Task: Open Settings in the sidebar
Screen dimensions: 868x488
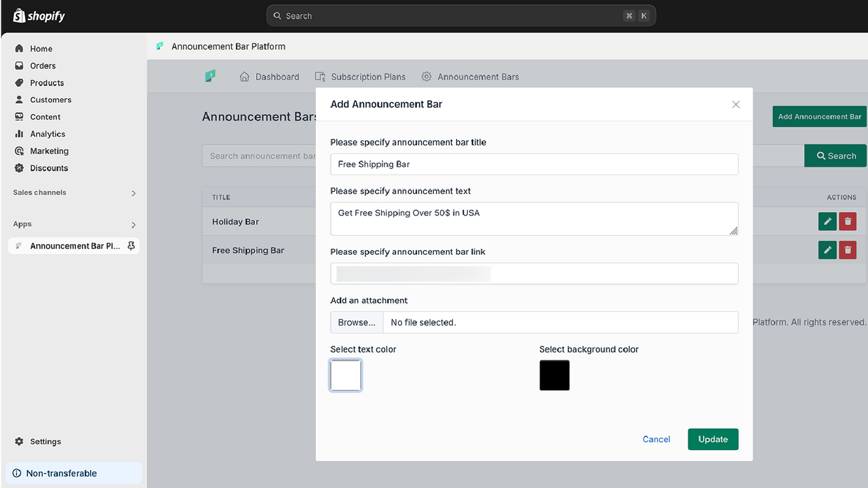Action: [x=45, y=442]
